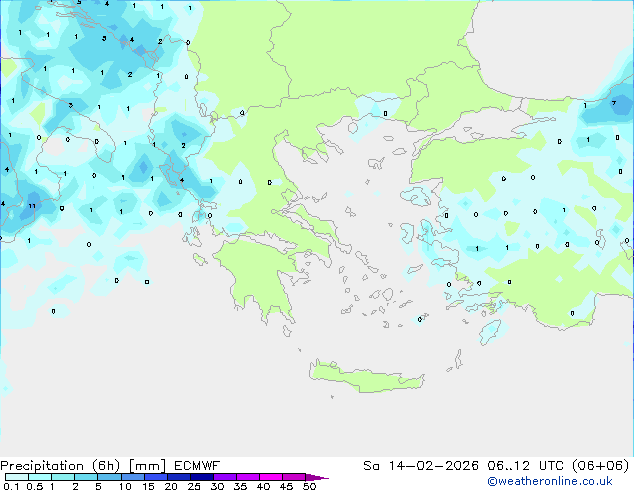Click the legend swatch between 45 and 50

pos(294,477)
